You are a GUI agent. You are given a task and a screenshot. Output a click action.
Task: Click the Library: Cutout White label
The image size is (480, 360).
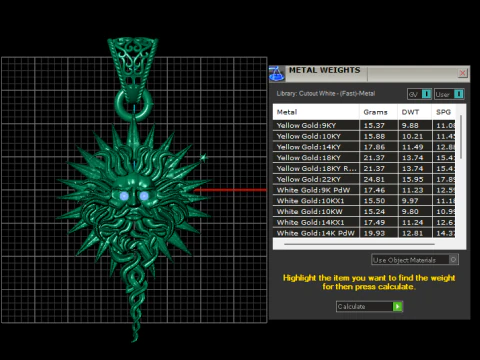tap(325, 94)
